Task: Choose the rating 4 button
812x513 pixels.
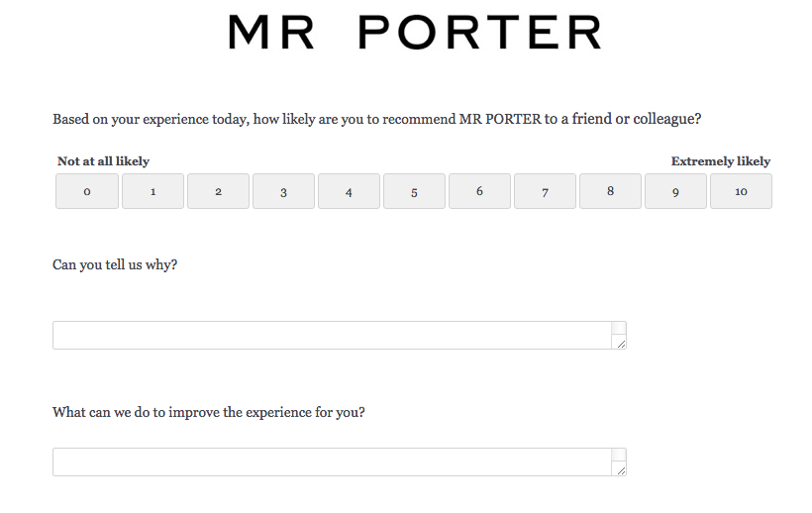Action: point(349,191)
